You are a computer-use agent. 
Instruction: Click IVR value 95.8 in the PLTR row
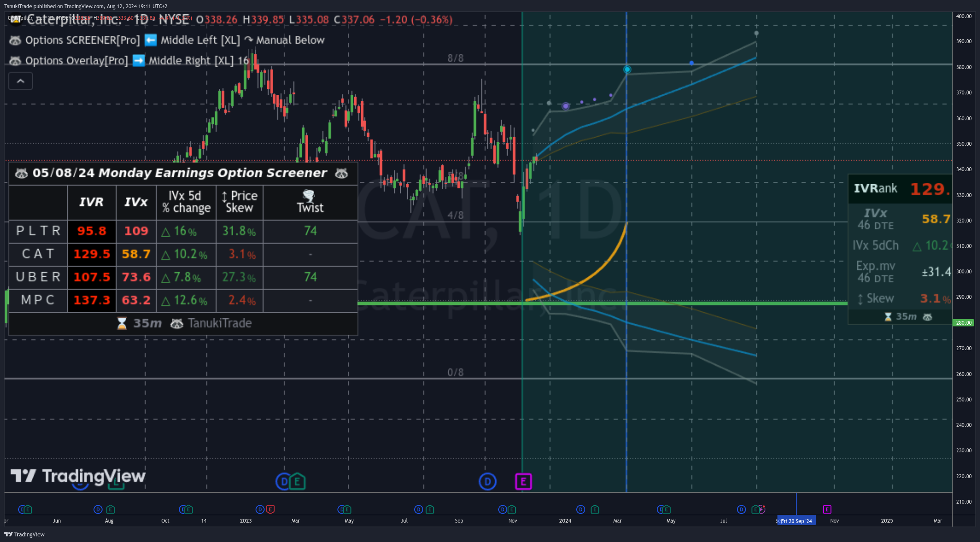pyautogui.click(x=92, y=231)
